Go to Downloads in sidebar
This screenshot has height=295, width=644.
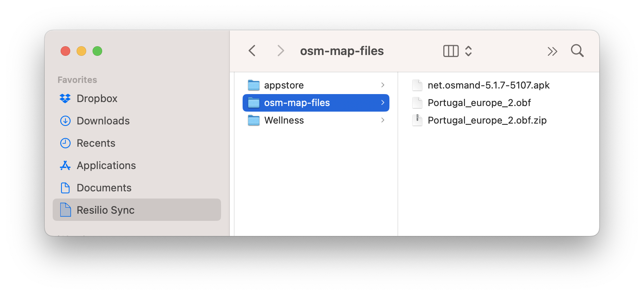[103, 121]
